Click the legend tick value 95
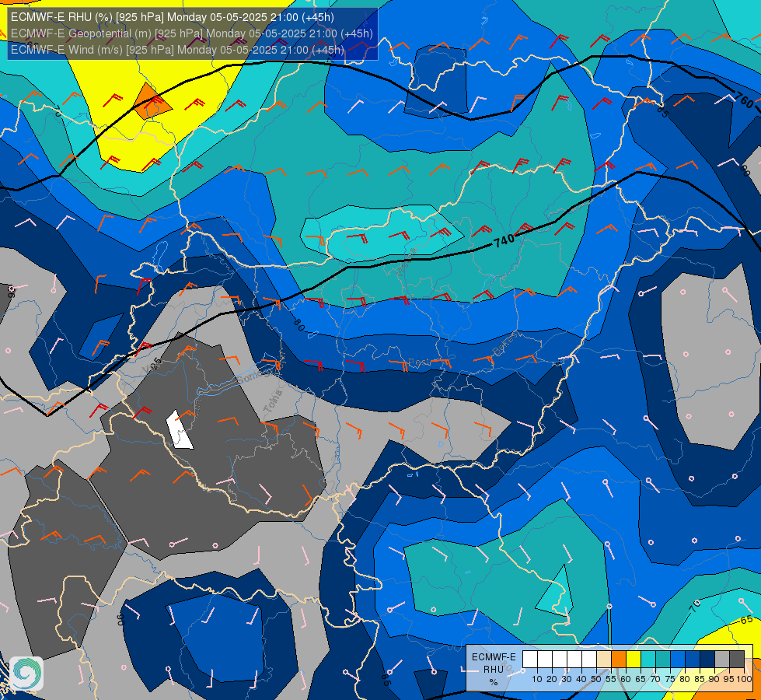Viewport: 761px width, 700px height. tap(728, 679)
